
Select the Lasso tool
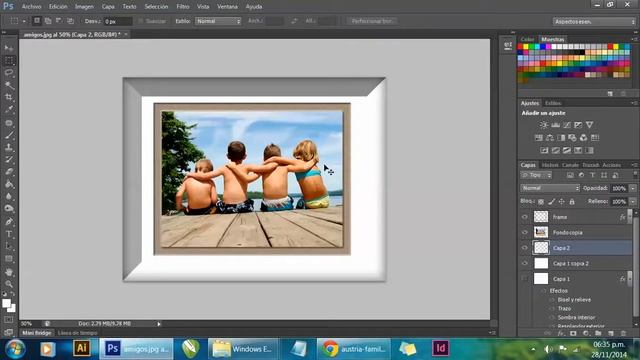pos(9,73)
